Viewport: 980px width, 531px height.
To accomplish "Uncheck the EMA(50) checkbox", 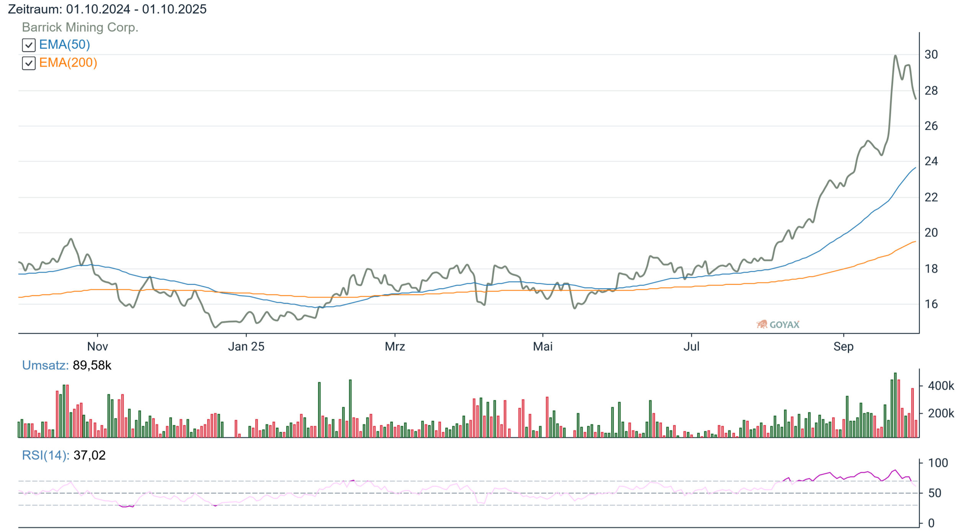I will pyautogui.click(x=29, y=45).
